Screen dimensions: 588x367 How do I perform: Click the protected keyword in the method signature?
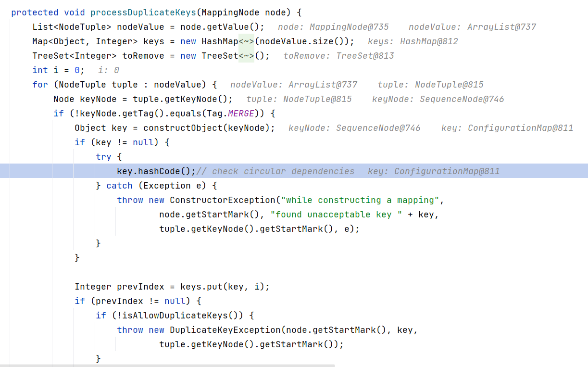click(x=35, y=13)
